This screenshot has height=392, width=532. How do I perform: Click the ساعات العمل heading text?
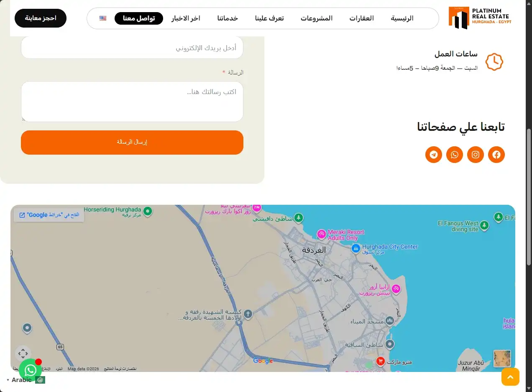pos(456,54)
